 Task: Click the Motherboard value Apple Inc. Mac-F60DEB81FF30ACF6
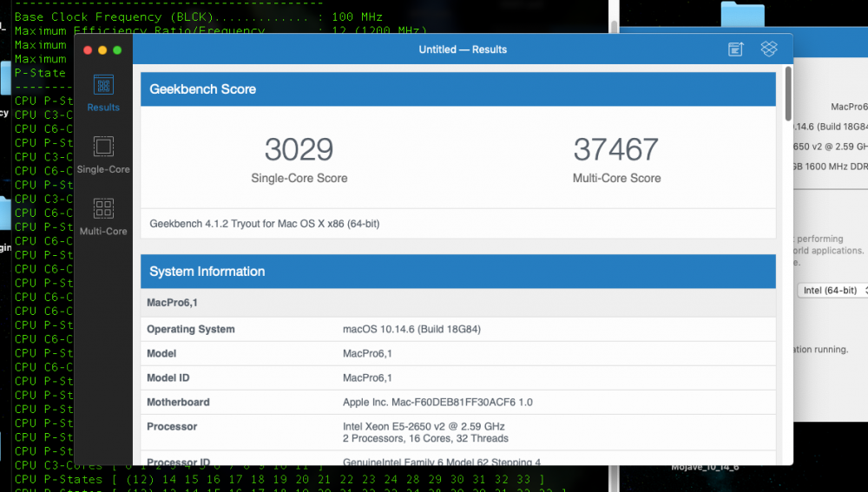click(x=437, y=403)
